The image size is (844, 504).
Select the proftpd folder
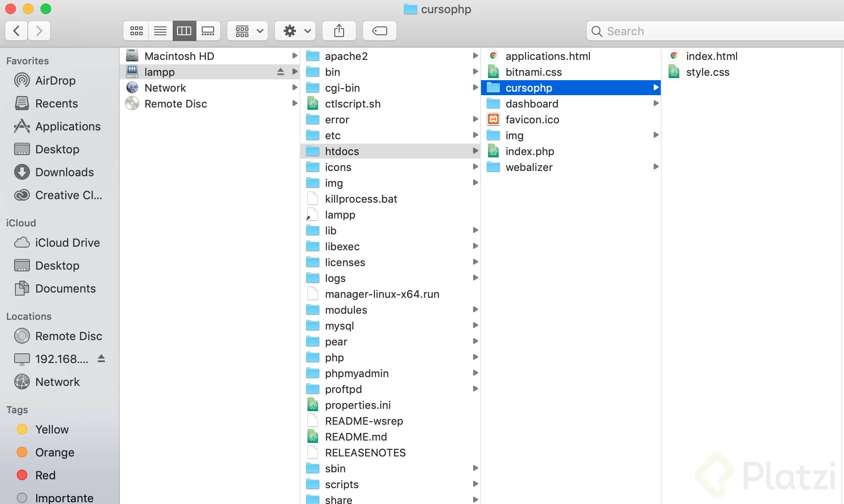click(390, 389)
